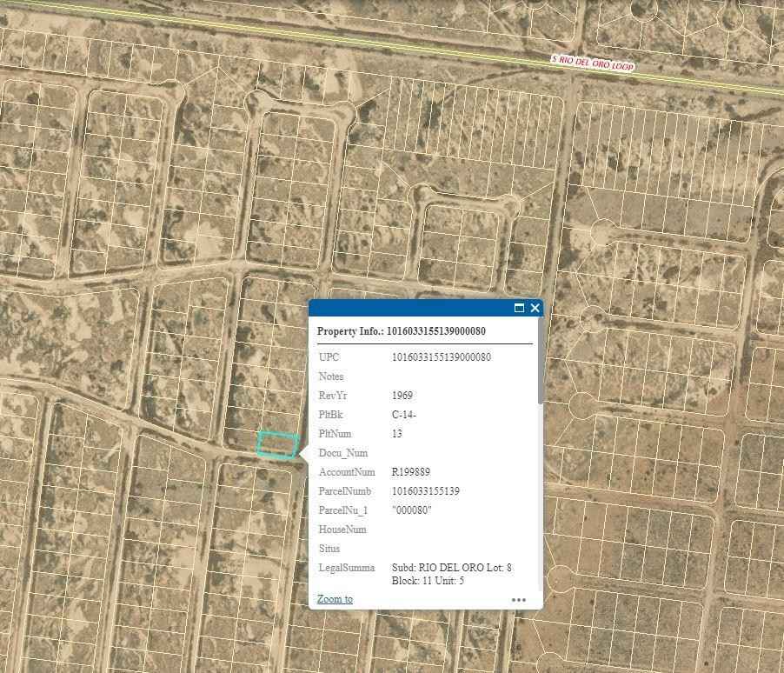
Task: Click the PltNum value 13
Action: pyautogui.click(x=396, y=434)
